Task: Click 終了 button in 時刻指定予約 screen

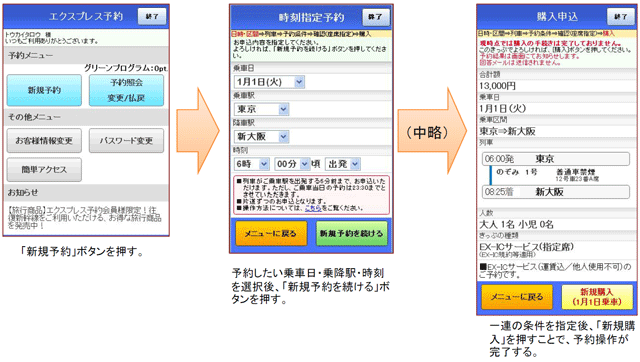Action: [x=376, y=17]
